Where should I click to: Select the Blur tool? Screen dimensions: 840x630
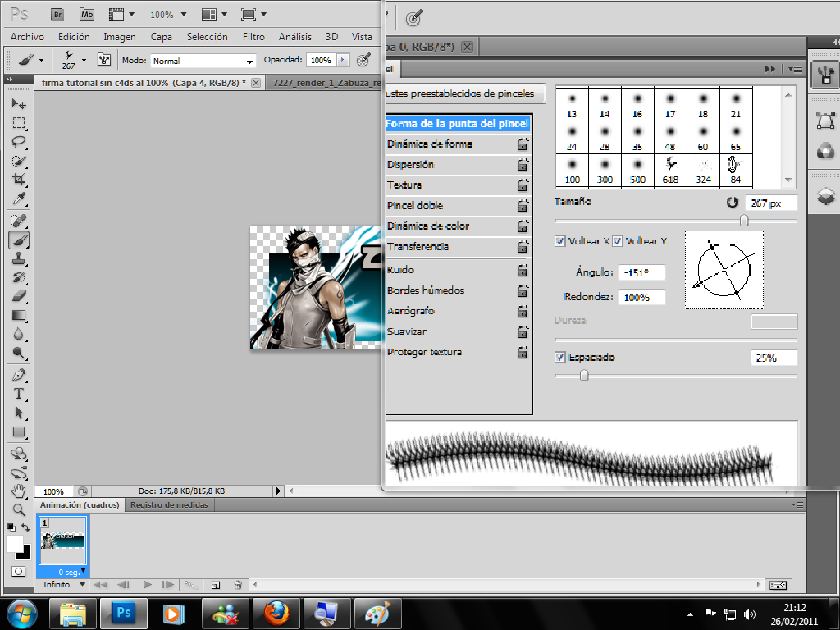(19, 334)
